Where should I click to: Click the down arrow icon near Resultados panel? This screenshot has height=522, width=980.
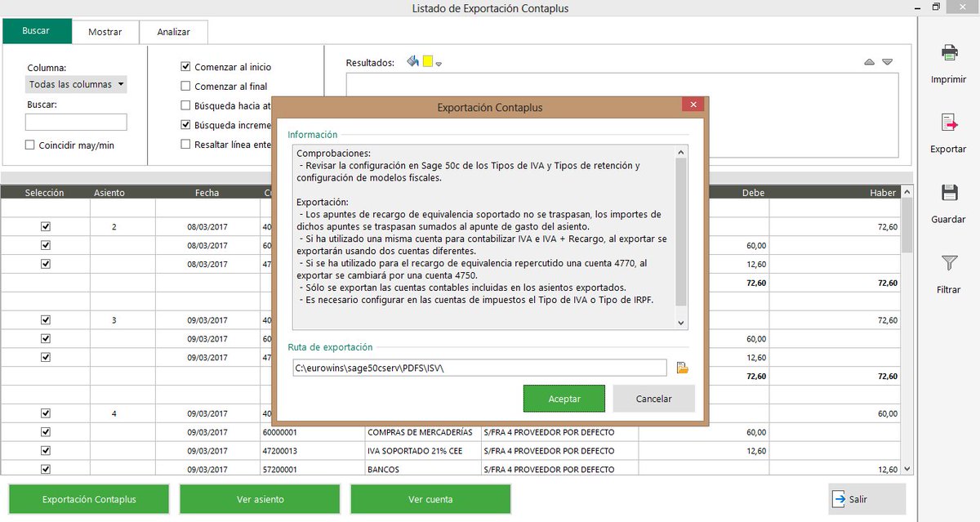[x=887, y=60]
